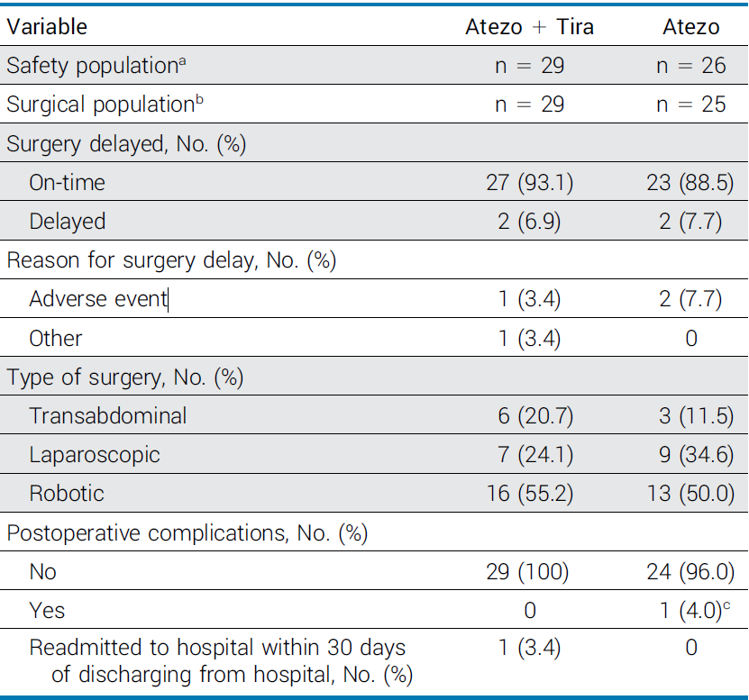The image size is (749, 700).
Task: Select the "Transabdominal" surgery type label
Action: [108, 416]
